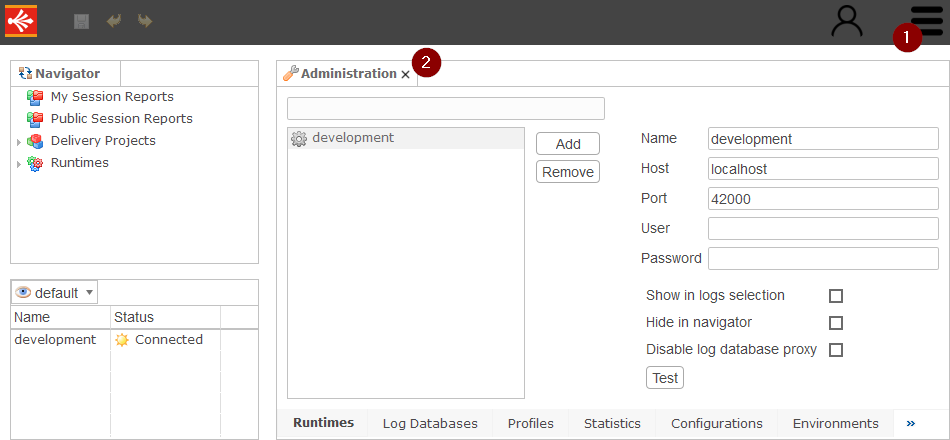This screenshot has height=440, width=950.
Task: Open Public Session Reports in navigator
Action: point(121,119)
